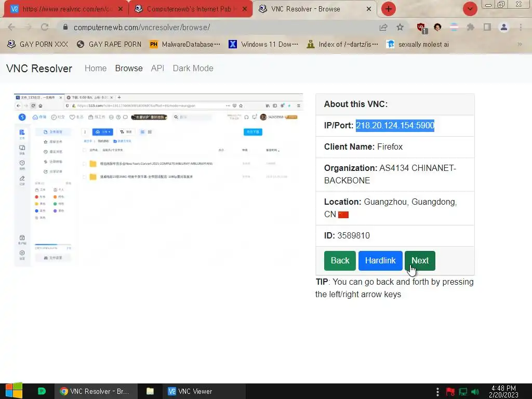532x399 pixels.
Task: Switch to Chrome VNC Resolver taskbar item
Action: click(96, 391)
